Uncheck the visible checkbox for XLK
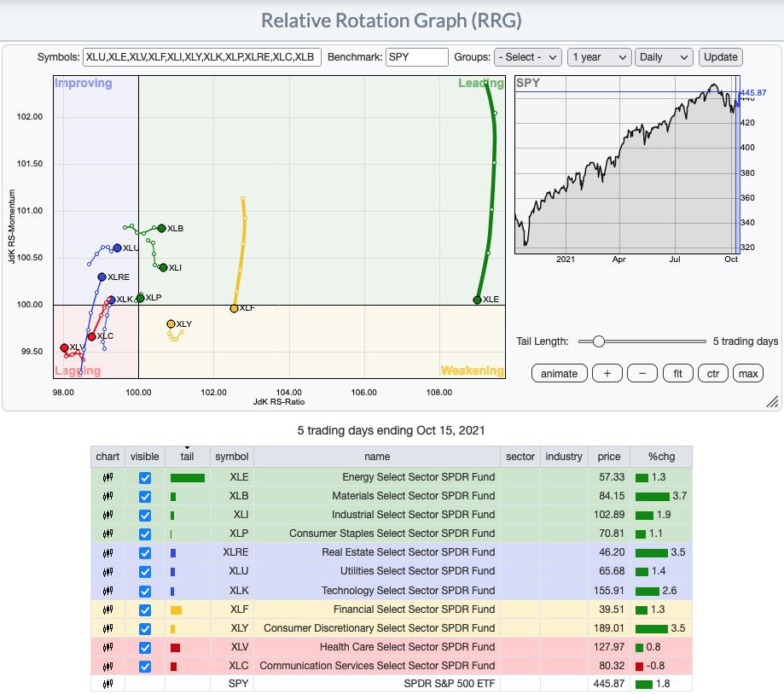 click(x=145, y=591)
